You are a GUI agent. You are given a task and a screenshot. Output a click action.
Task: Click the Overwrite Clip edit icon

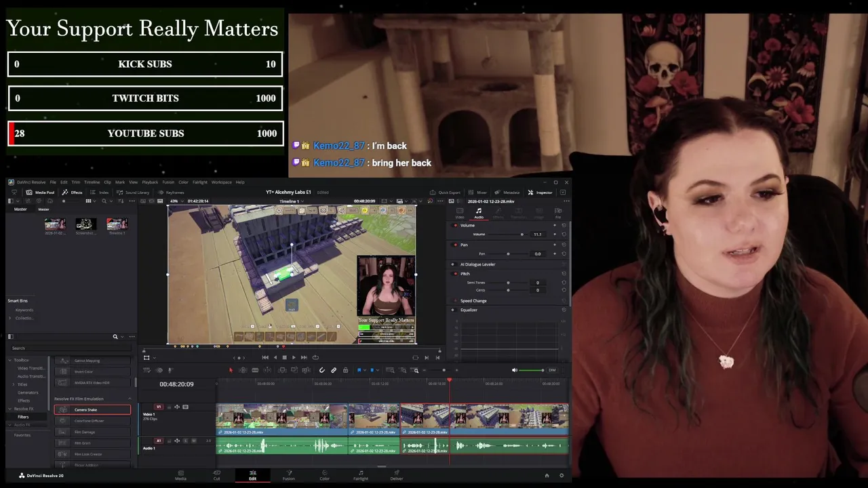pyautogui.click(x=294, y=370)
